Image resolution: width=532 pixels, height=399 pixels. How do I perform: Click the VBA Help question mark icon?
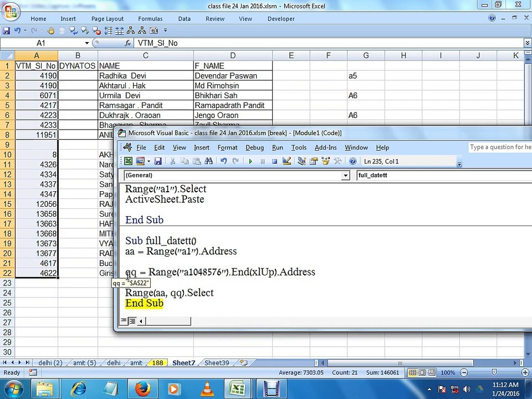pos(352,161)
